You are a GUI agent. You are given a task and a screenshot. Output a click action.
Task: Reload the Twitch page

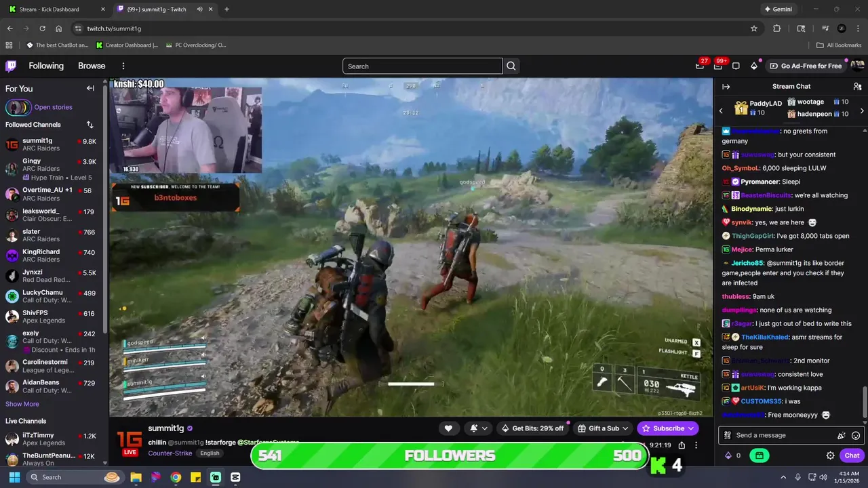coord(42,28)
